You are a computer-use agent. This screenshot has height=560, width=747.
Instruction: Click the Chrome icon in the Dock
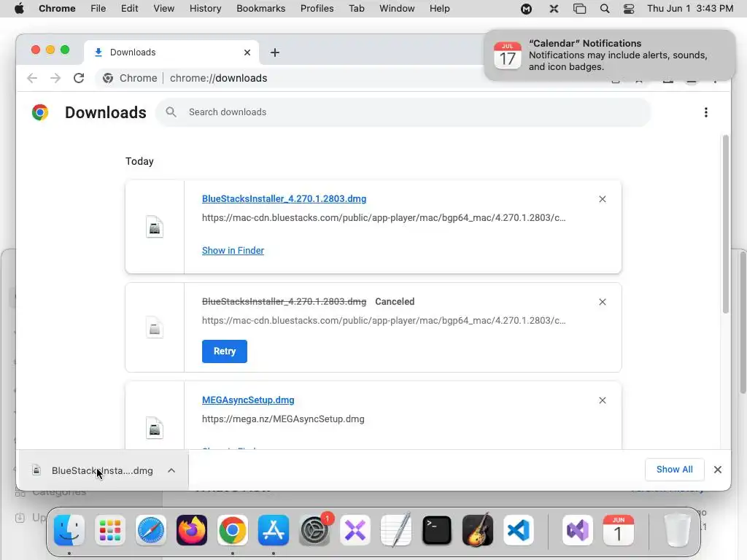233,530
